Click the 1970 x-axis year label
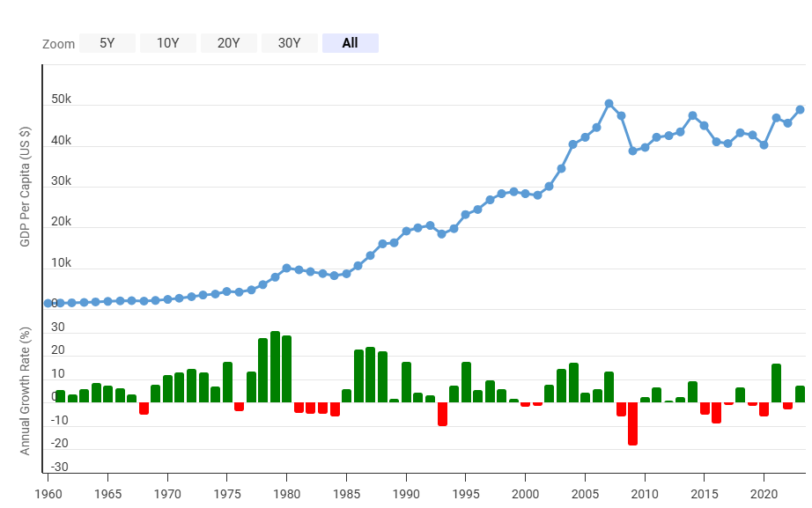Viewport: 812px width, 508px height. tap(167, 494)
